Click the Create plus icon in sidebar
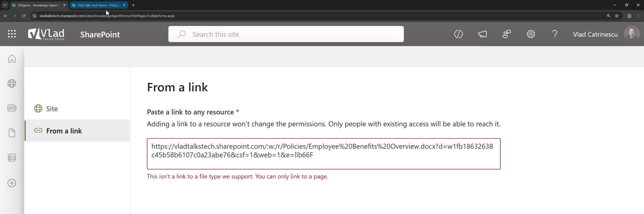644x214 pixels. pyautogui.click(x=12, y=183)
